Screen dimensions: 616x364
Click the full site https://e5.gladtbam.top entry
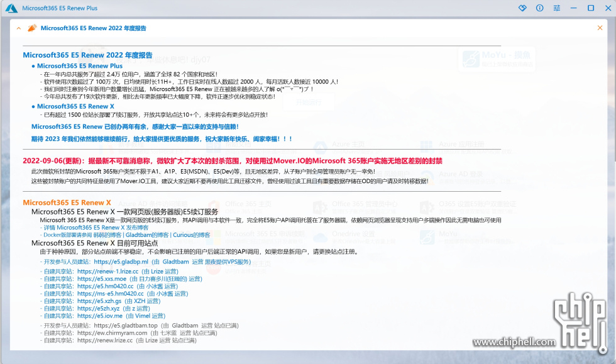139,326
